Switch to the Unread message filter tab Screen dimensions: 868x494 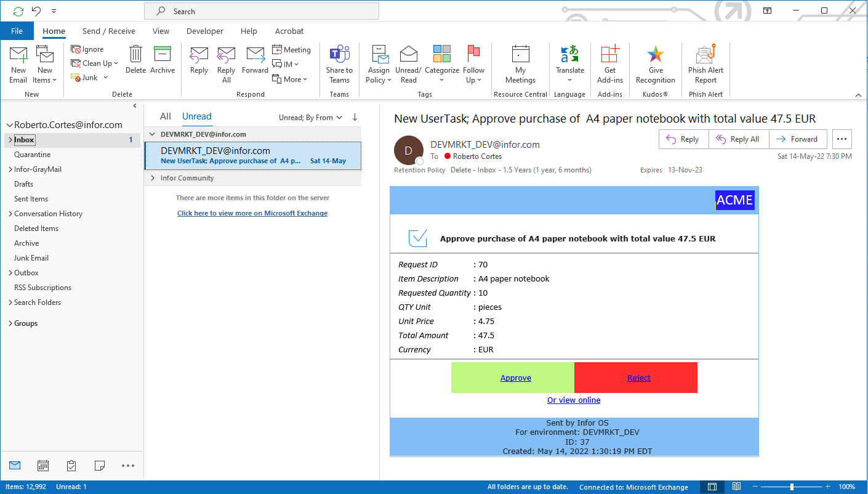pyautogui.click(x=196, y=116)
